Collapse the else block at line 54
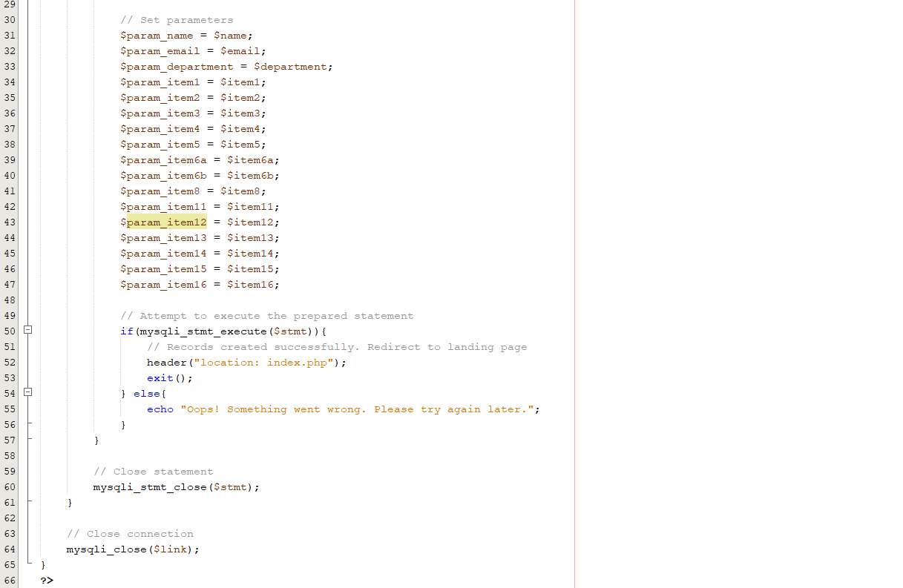Image resolution: width=903 pixels, height=588 pixels. pos(27,393)
